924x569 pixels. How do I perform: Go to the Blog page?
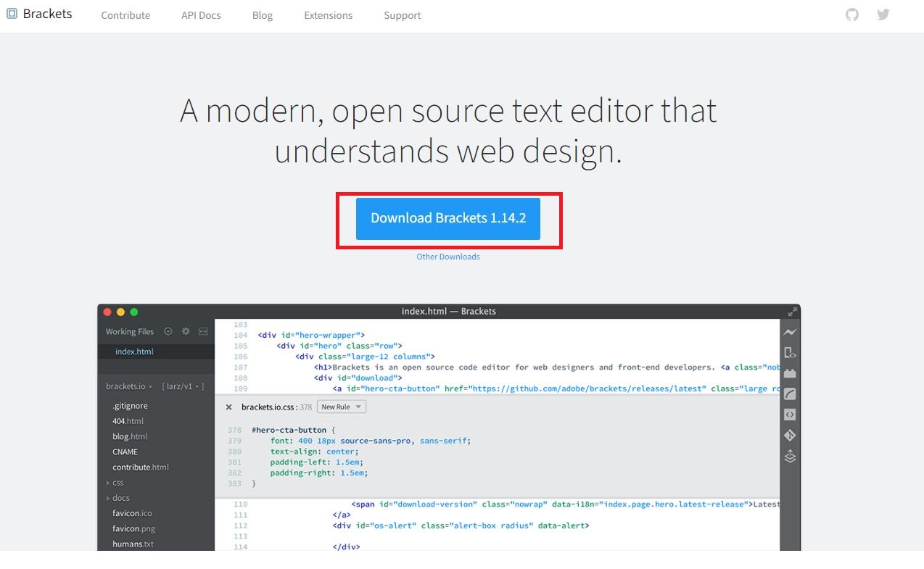coord(263,15)
